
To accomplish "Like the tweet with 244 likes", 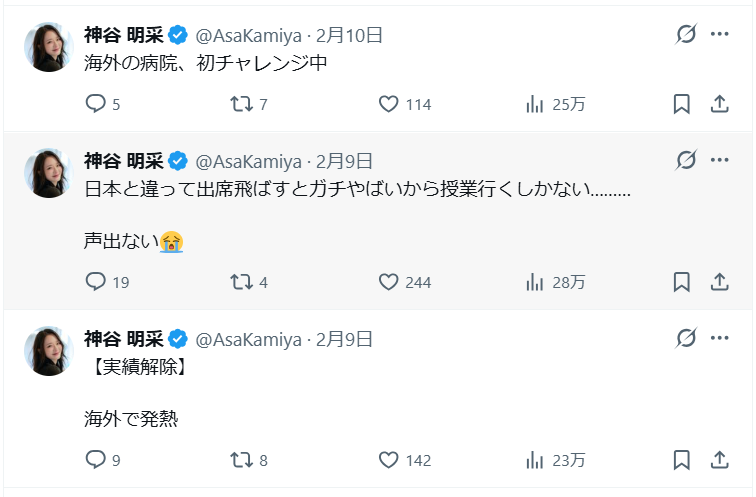I will [389, 282].
